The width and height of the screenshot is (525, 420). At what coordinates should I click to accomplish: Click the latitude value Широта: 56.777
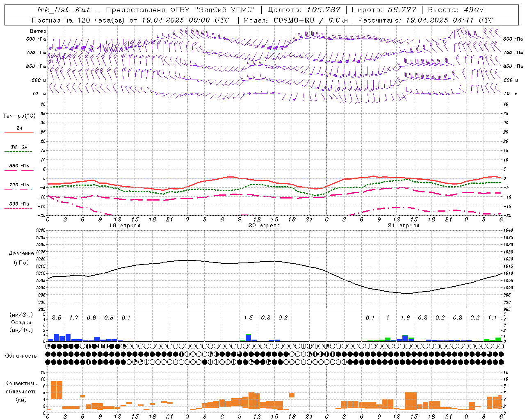[384, 10]
